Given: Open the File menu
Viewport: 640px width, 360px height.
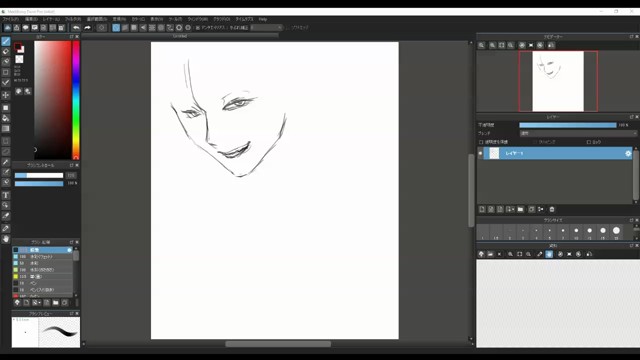Looking at the screenshot, I should point(11,19).
